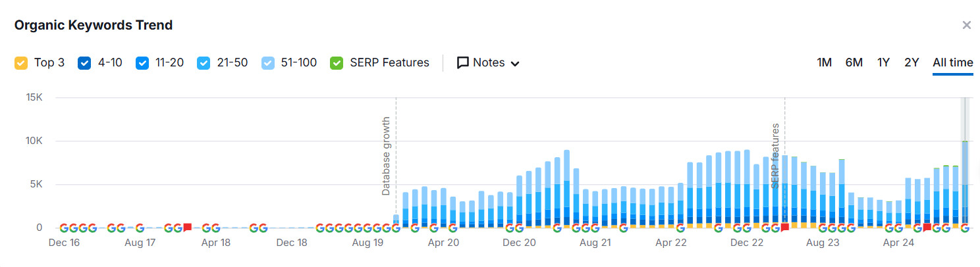Disable the SERP Features checkbox
Image resolution: width=980 pixels, height=267 pixels.
click(x=337, y=63)
